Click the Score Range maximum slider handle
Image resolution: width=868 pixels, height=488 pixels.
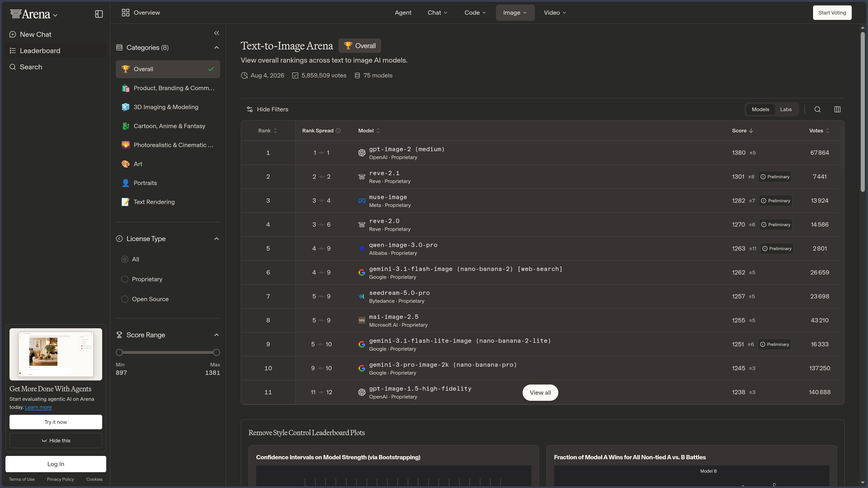click(217, 353)
